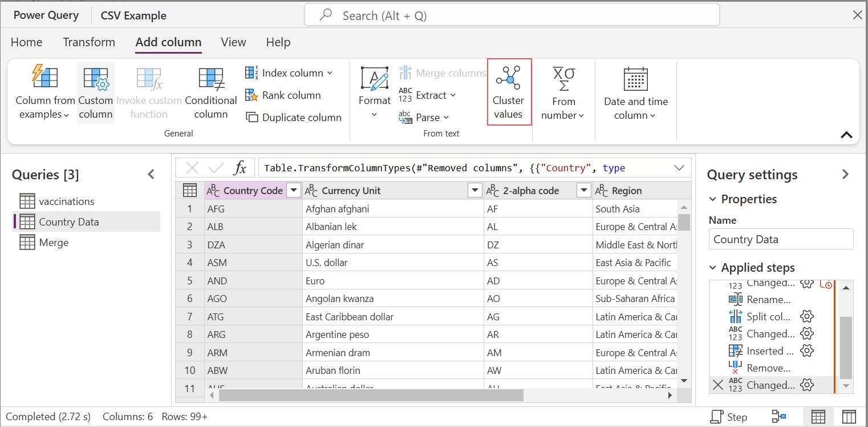The image size is (868, 427).
Task: Click the search magnifier icon
Action: (x=326, y=15)
